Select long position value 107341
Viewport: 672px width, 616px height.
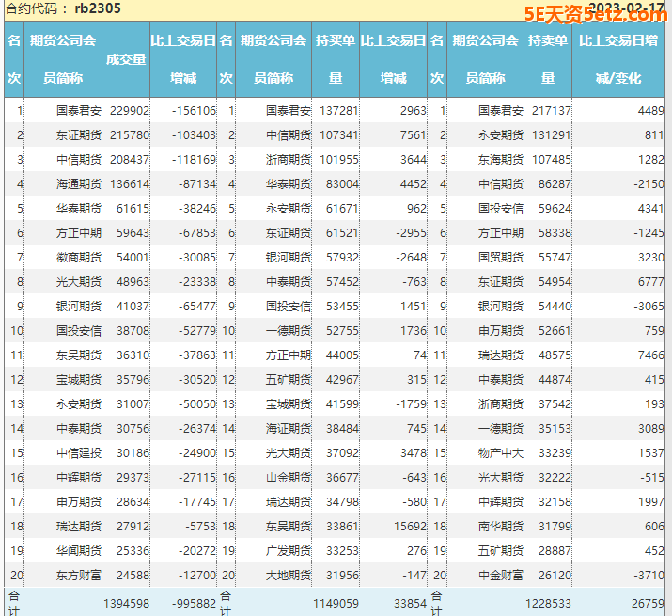pyautogui.click(x=339, y=135)
